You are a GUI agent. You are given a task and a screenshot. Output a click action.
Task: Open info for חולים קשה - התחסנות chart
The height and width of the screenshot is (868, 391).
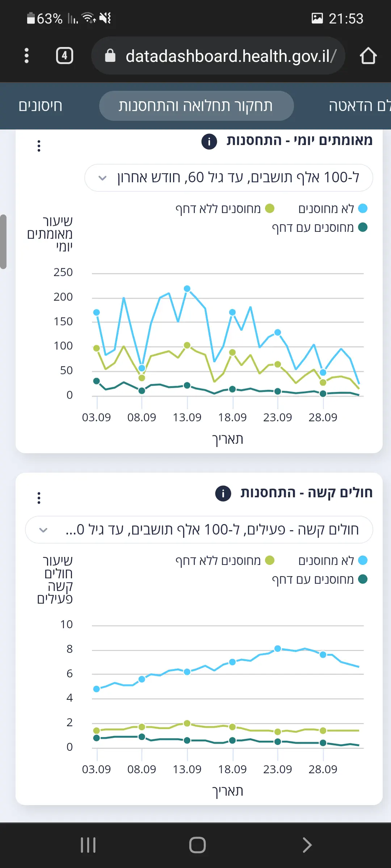[x=223, y=493]
